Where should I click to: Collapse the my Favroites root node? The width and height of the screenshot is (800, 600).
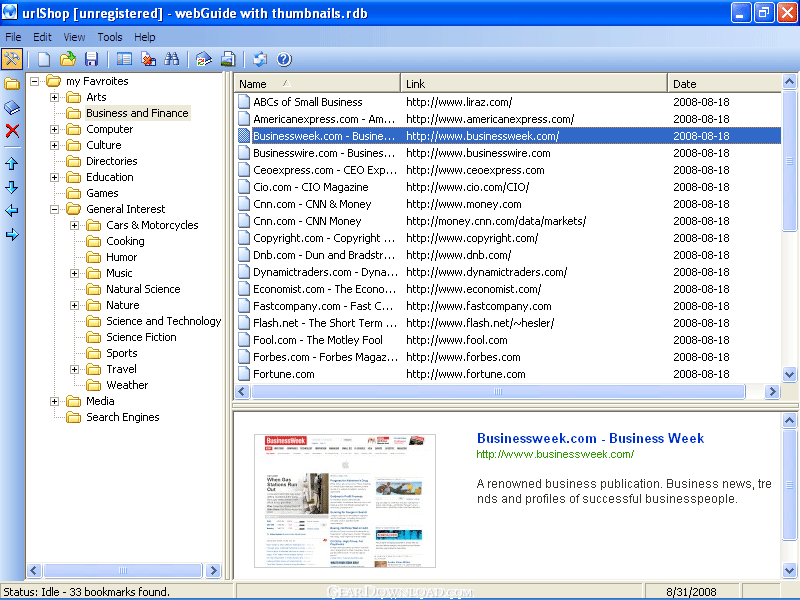34,81
